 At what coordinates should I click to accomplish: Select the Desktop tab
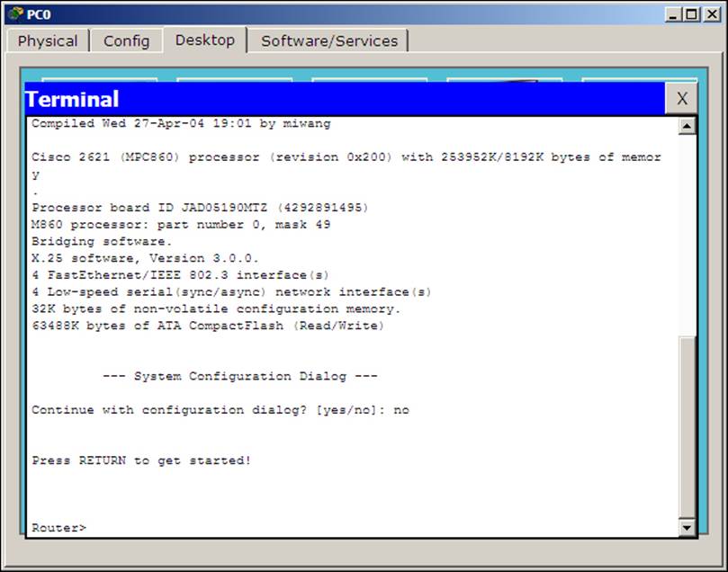(205, 40)
